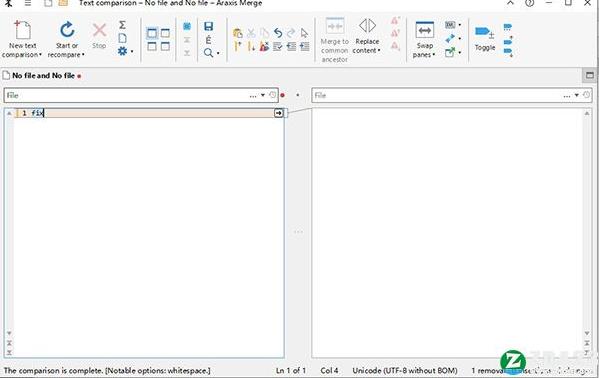Click the blue undo arrow icon
599x378 pixels.
[278, 33]
